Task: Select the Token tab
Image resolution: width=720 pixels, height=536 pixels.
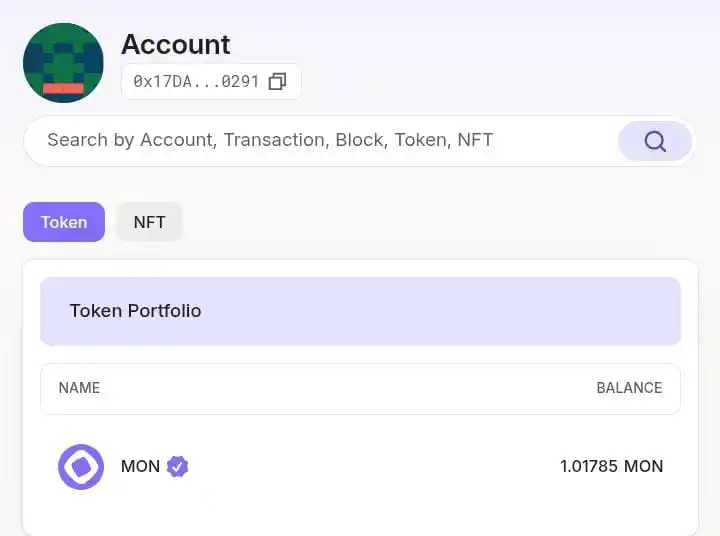Action: coord(64,222)
